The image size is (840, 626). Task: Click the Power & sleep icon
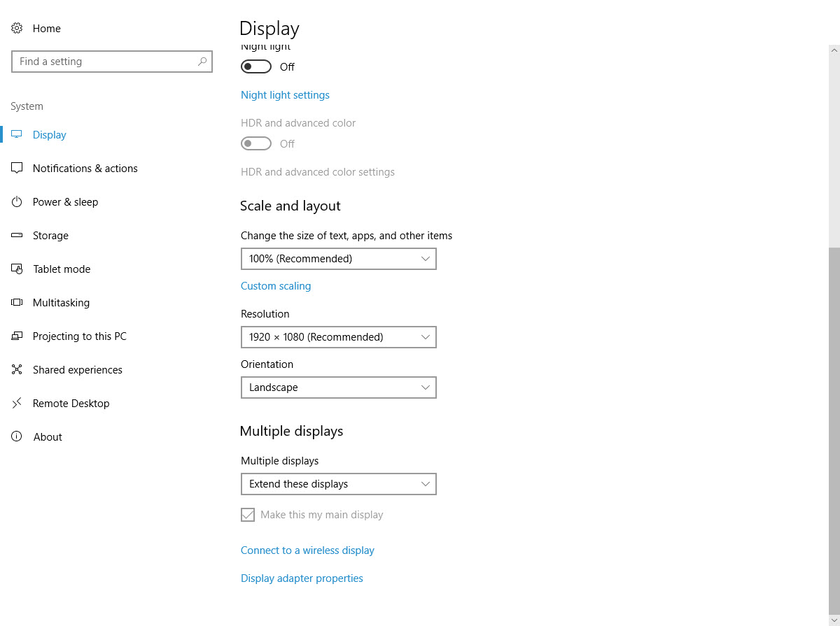pyautogui.click(x=17, y=201)
